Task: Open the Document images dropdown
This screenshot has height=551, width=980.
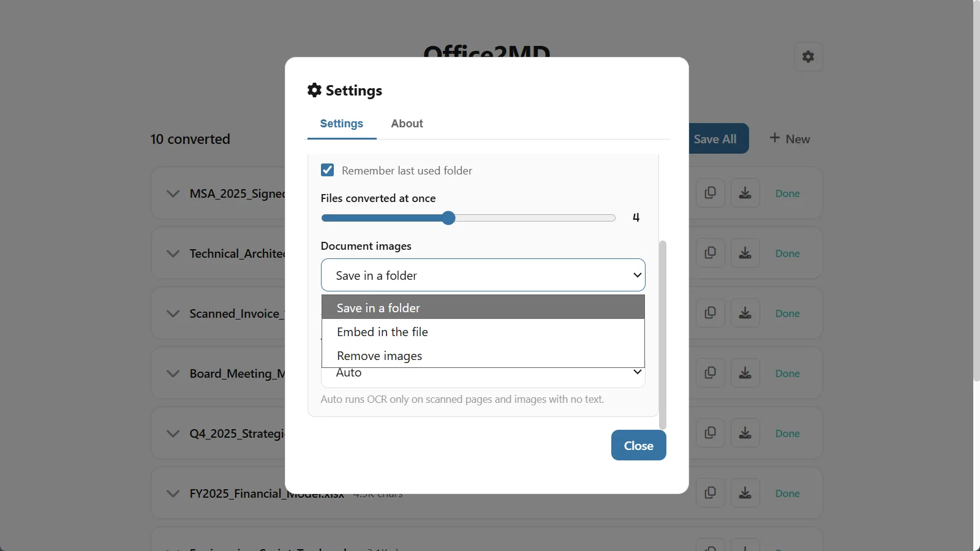Action: tap(483, 275)
